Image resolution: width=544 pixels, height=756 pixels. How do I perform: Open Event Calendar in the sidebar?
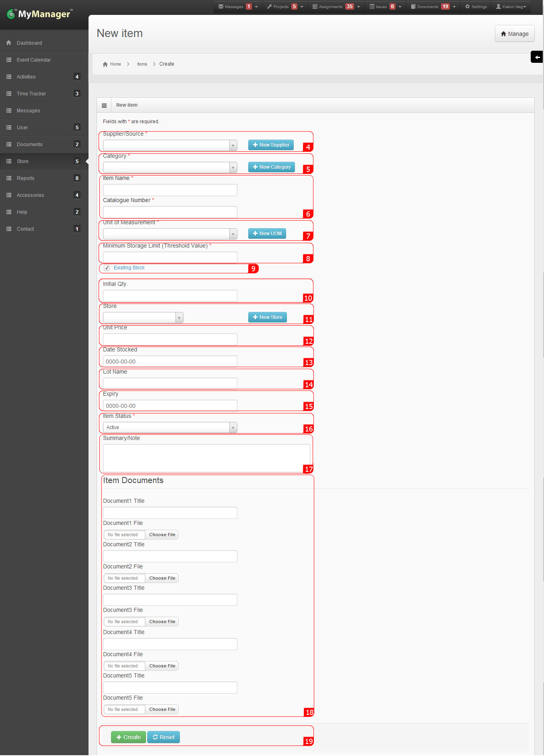[x=44, y=60]
